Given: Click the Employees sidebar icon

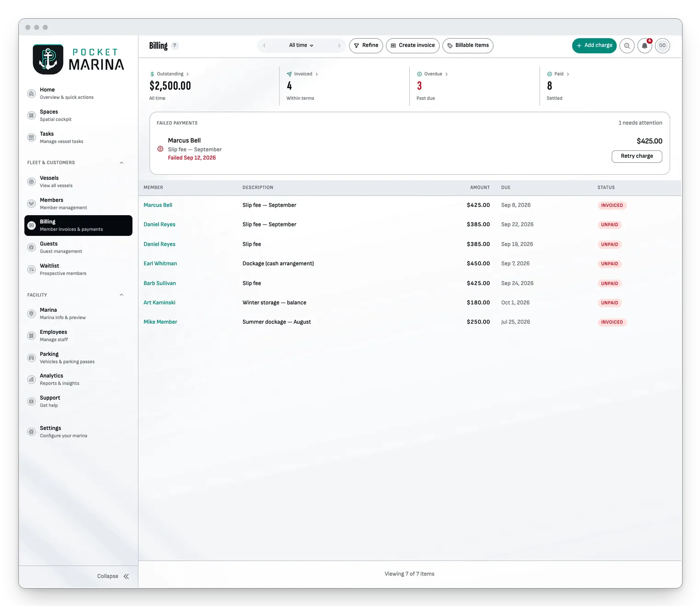Looking at the screenshot, I should (x=31, y=336).
